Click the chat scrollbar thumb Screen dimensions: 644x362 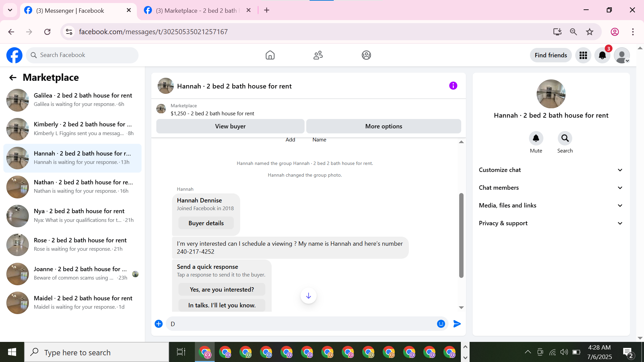pos(461,235)
